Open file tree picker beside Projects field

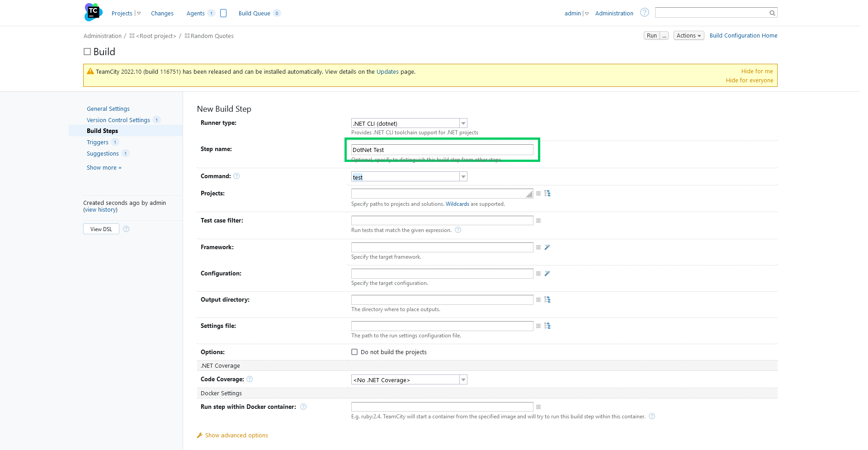coord(547,194)
